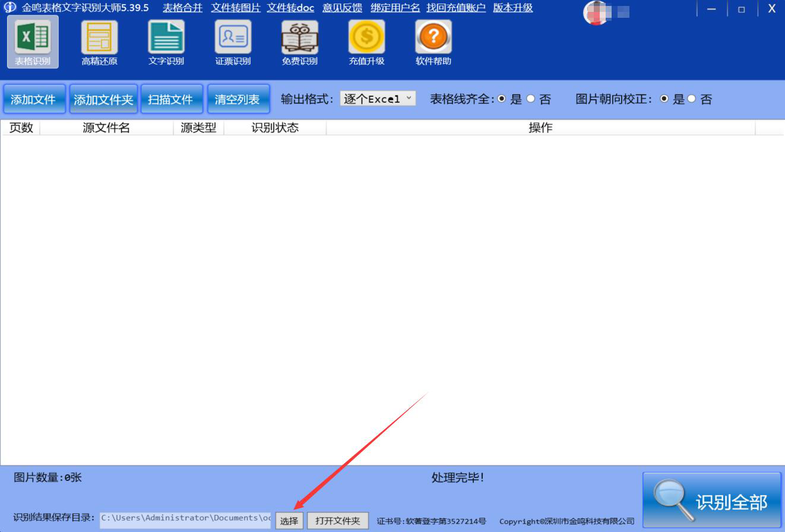Click the 金鸣表格文字识别大师5.39.5 window title
Image resolution: width=785 pixels, height=532 pixels.
coord(86,8)
